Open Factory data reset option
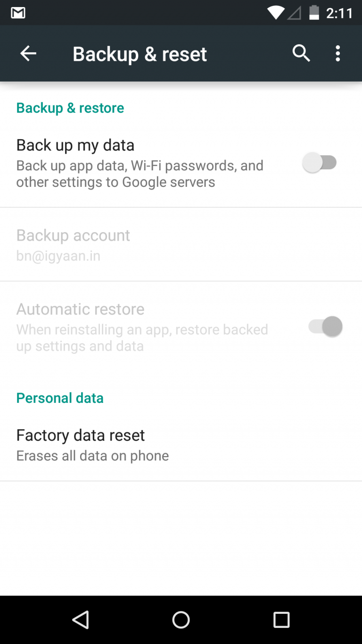362x644 pixels. 81,435
